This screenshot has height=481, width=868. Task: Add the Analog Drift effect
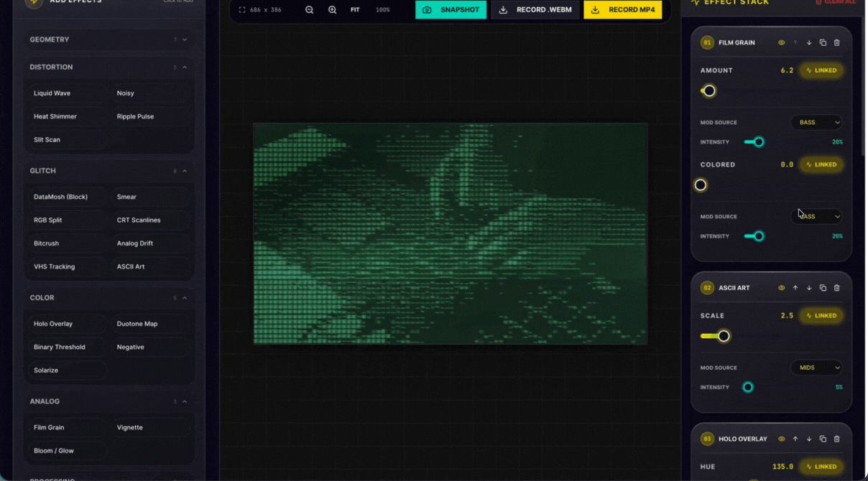pos(150,243)
